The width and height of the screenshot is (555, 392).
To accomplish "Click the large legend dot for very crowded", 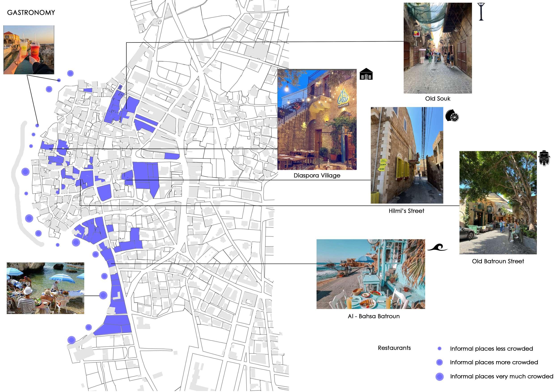I will click(439, 376).
